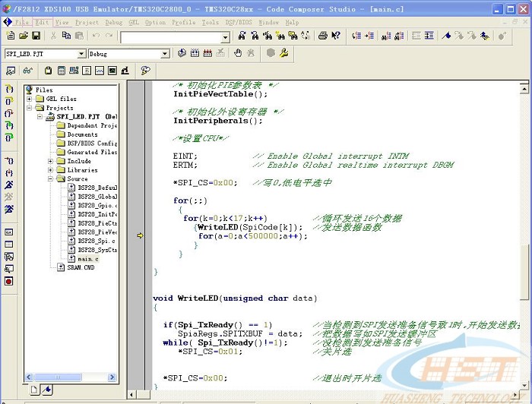Click the yellow wrench icon

pyautogui.click(x=284, y=53)
